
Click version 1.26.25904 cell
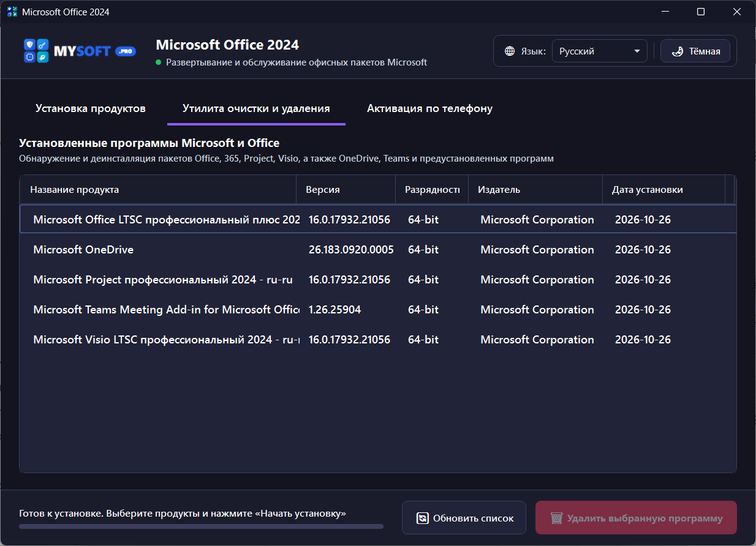coord(335,309)
